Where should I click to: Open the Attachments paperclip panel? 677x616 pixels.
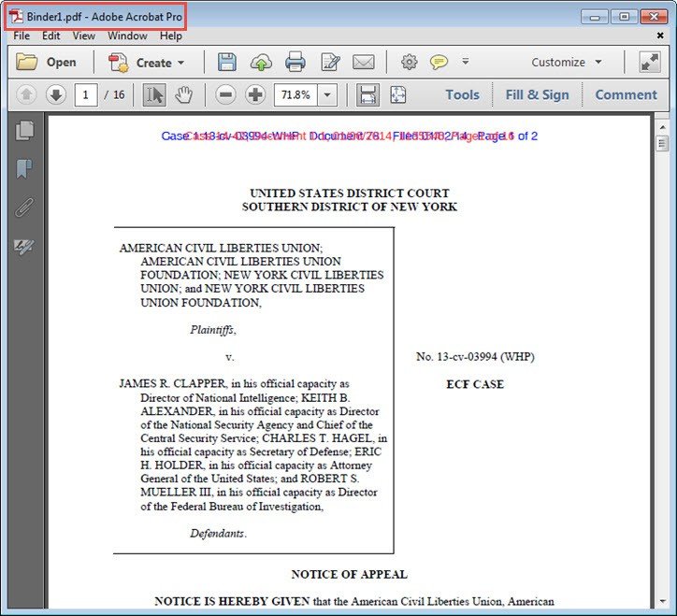coord(24,208)
